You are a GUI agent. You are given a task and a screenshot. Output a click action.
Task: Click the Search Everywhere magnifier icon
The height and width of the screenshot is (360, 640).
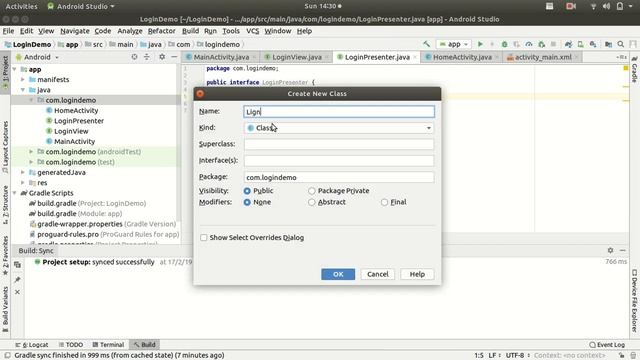click(x=621, y=44)
